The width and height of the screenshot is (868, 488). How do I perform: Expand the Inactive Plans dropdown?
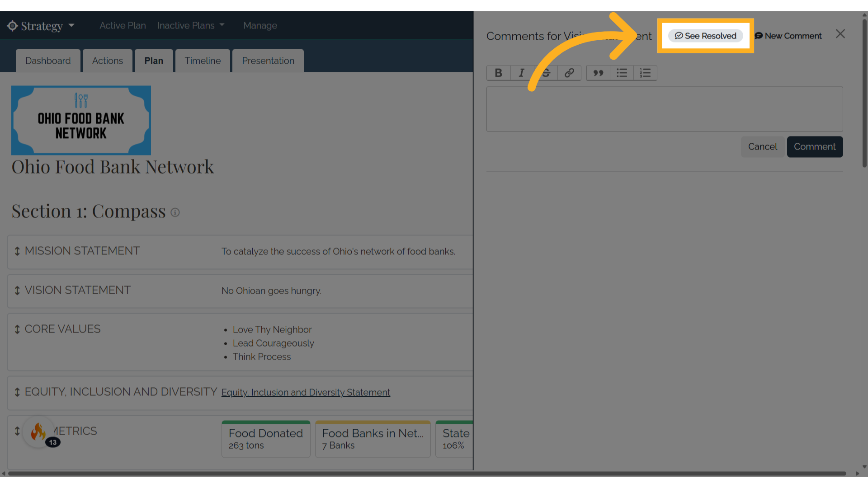pyautogui.click(x=191, y=26)
